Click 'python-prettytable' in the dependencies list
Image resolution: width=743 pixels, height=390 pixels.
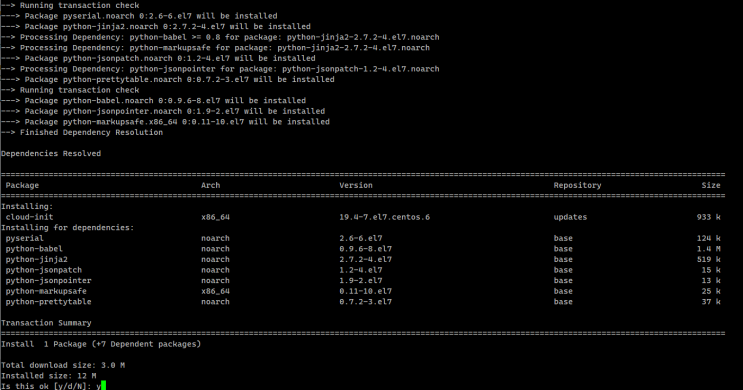click(x=48, y=302)
